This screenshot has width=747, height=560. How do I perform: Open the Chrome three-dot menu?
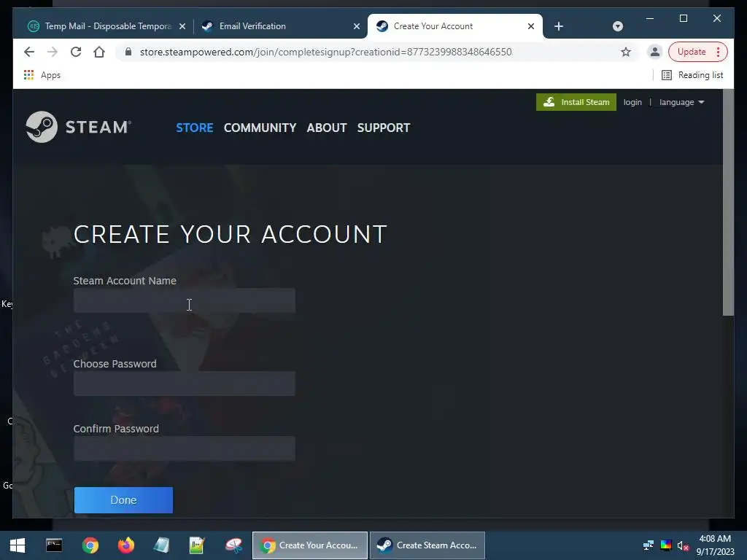pyautogui.click(x=719, y=52)
